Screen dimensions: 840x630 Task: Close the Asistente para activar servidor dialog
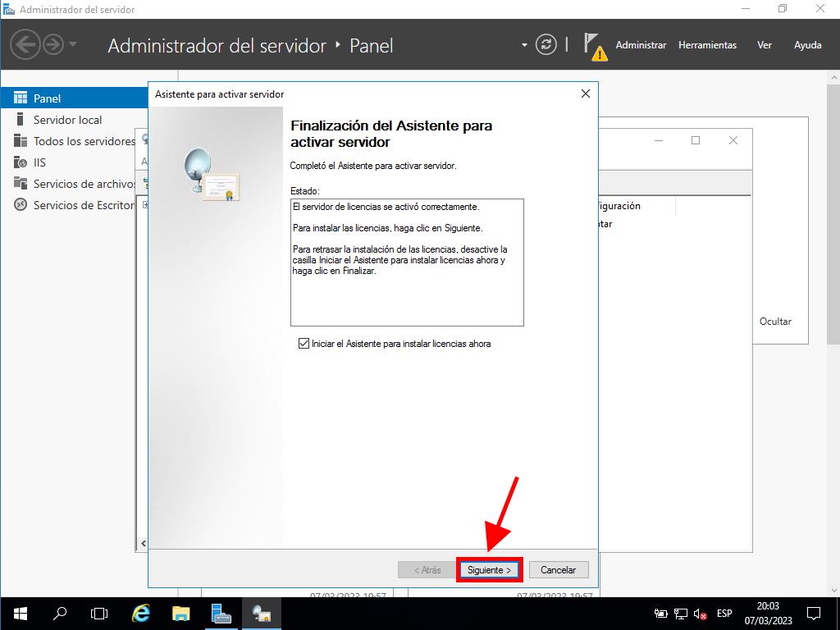(x=585, y=94)
